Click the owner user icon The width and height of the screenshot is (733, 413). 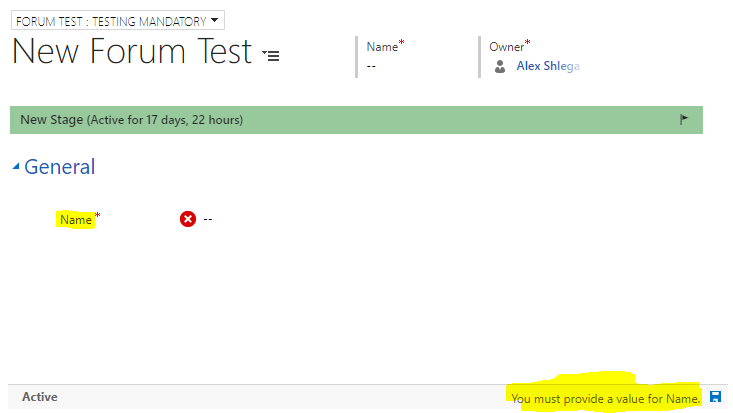point(500,66)
